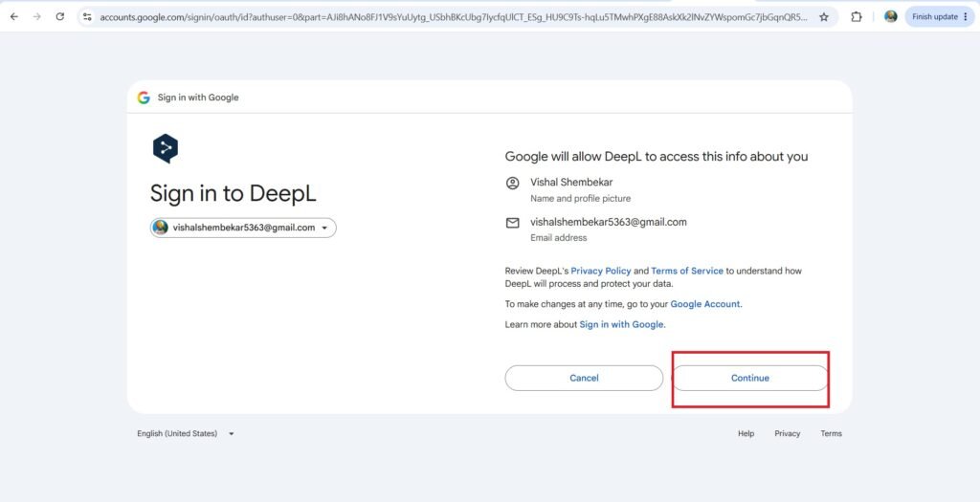
Task: Open the Sign in with Google learn-more link
Action: (621, 325)
